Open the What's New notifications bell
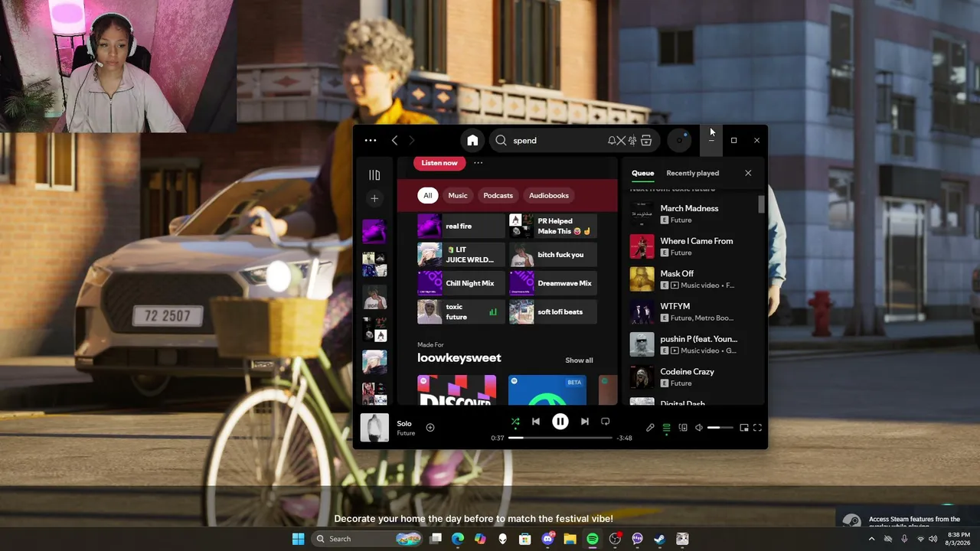 [x=613, y=141]
